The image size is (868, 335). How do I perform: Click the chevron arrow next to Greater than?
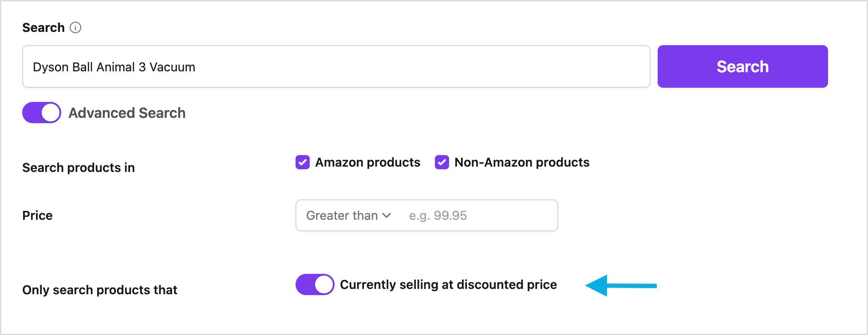387,215
